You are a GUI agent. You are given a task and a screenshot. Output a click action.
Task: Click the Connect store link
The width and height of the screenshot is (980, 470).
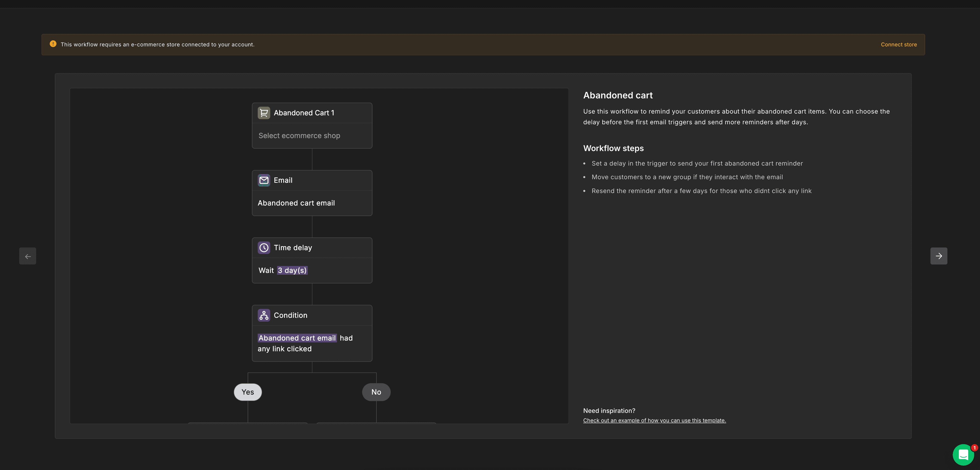coord(899,44)
